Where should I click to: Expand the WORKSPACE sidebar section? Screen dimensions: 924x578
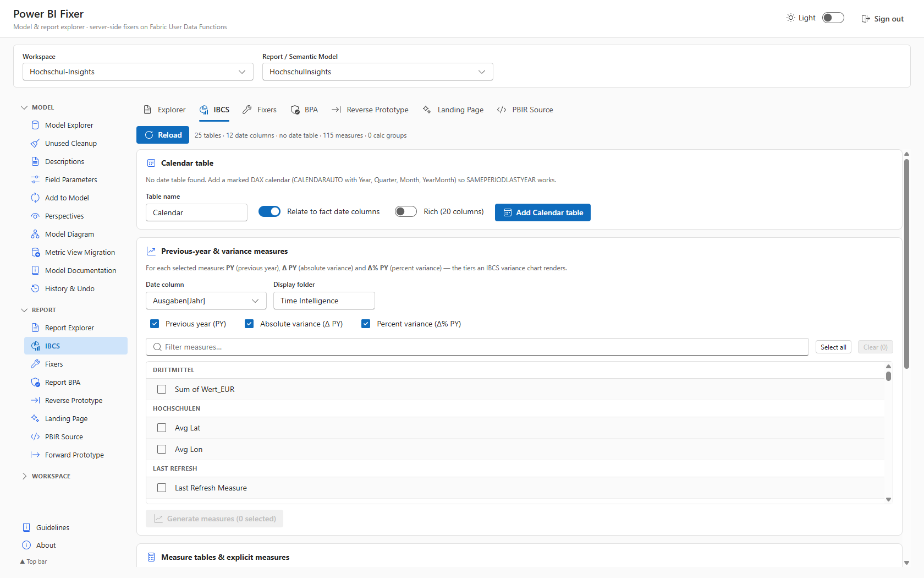[46, 476]
